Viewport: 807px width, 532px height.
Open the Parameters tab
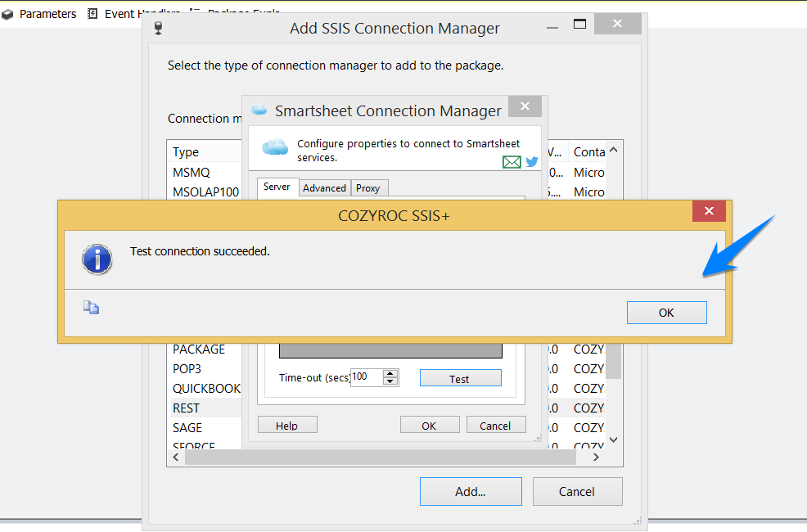coord(47,14)
